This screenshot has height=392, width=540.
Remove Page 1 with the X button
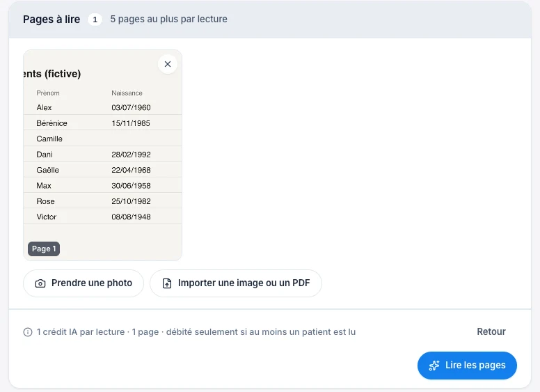168,64
